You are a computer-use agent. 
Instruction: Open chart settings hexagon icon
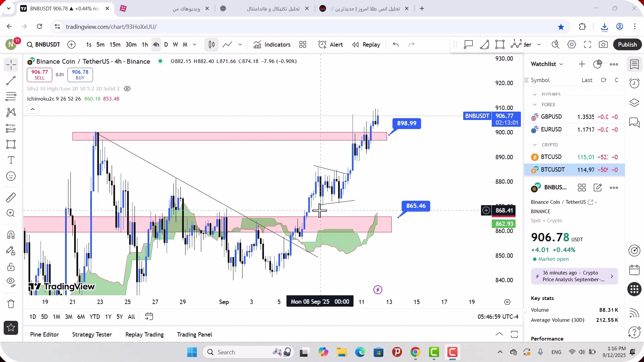572,45
